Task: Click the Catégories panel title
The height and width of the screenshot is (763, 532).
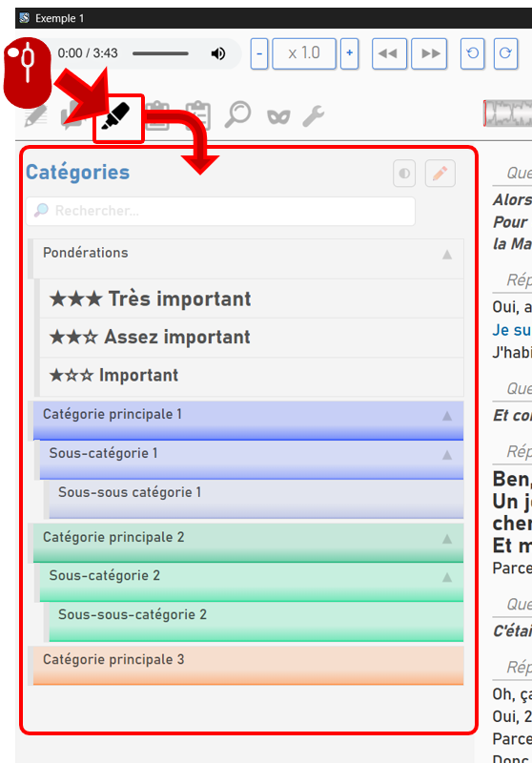Action: [78, 173]
